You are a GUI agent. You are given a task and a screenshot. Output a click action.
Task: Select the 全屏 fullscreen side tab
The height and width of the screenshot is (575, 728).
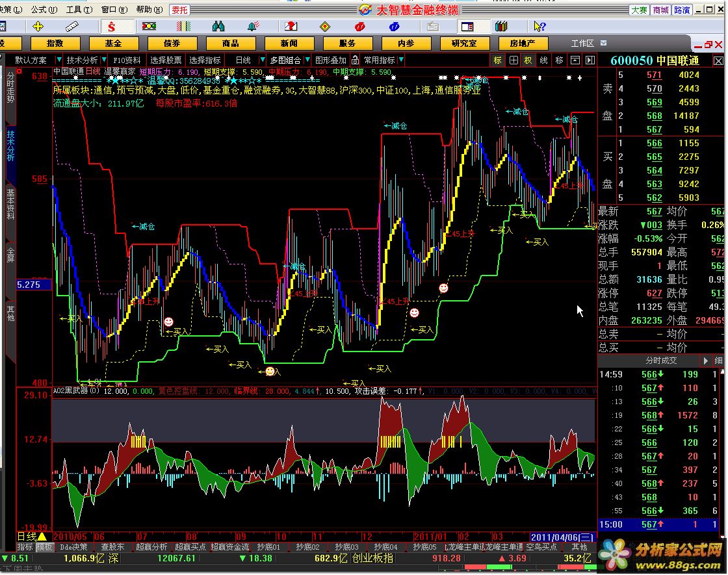coord(10,255)
